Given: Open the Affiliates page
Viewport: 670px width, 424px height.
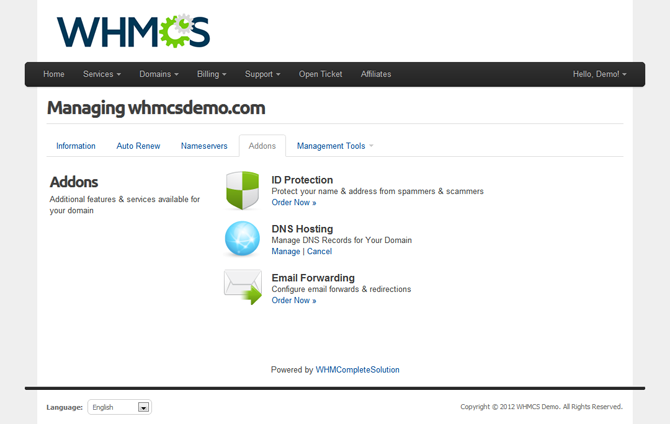Looking at the screenshot, I should [376, 74].
